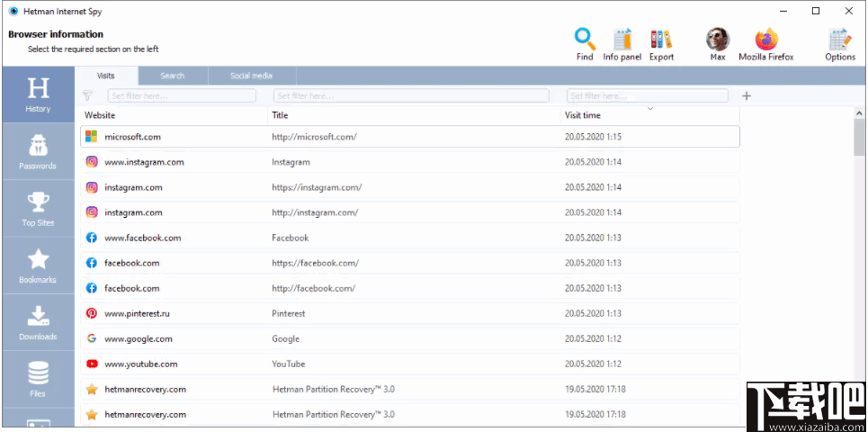Click the YouTube icon beside www.youtube.com
The width and height of the screenshot is (868, 432).
pyautogui.click(x=92, y=364)
